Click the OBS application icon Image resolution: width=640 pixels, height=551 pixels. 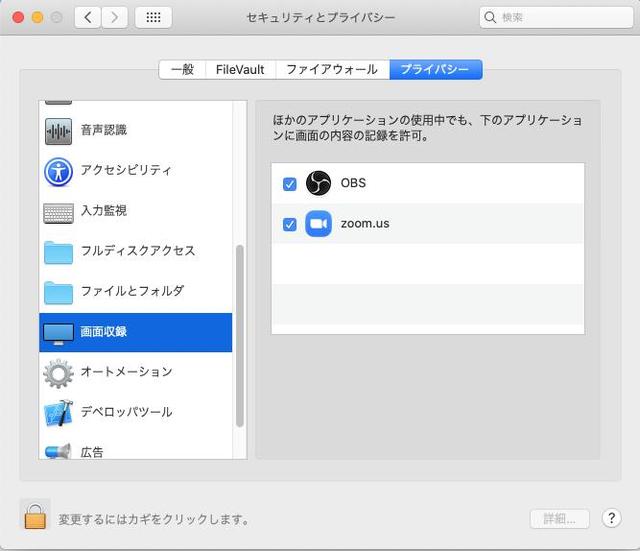[x=318, y=184]
